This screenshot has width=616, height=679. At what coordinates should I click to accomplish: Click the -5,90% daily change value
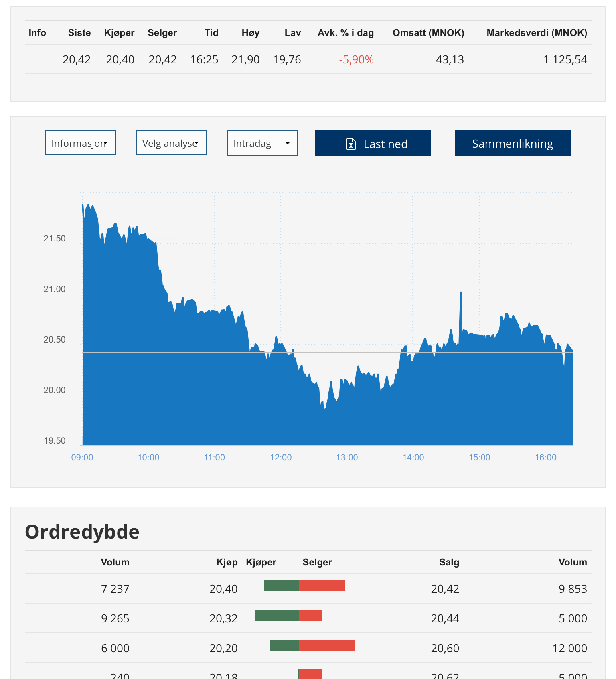pyautogui.click(x=356, y=60)
